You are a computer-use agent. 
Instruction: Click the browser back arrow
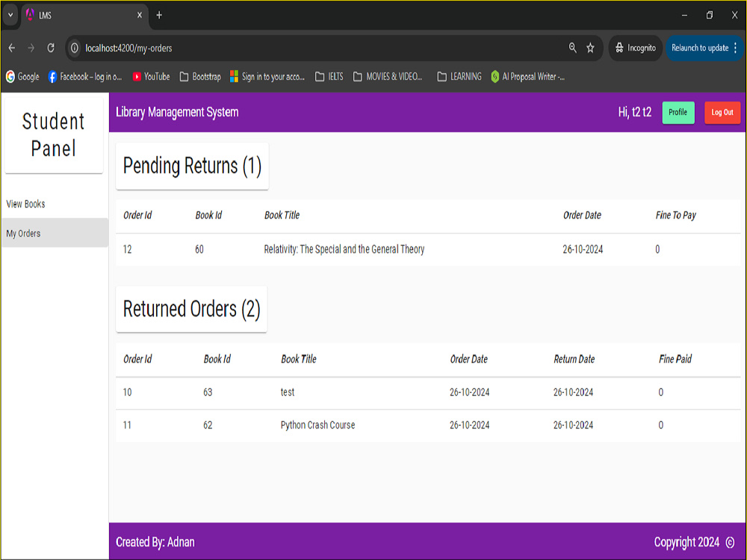click(12, 48)
